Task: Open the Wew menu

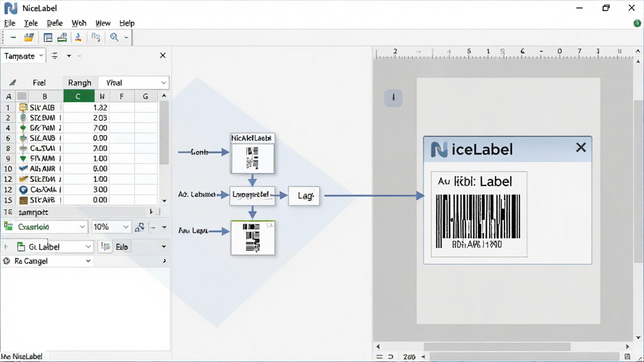Action: pyautogui.click(x=103, y=23)
